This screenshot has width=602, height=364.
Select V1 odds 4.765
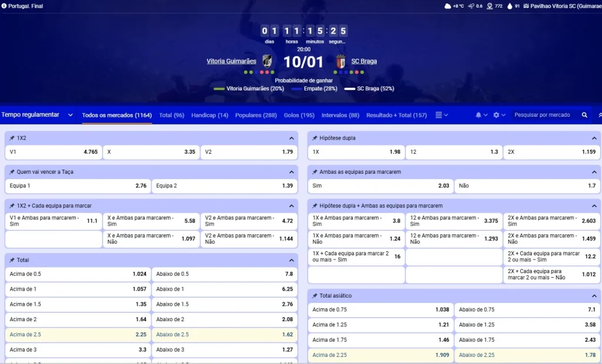[x=53, y=152]
